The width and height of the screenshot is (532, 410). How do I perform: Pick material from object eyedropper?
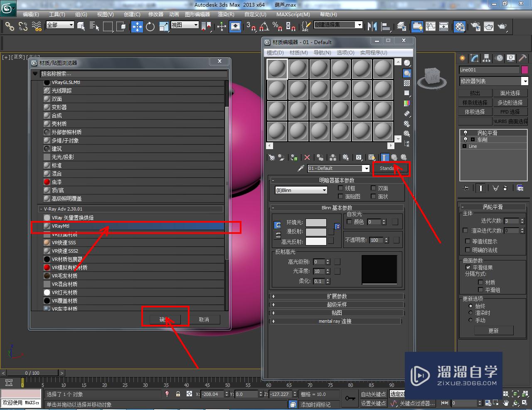pos(301,168)
